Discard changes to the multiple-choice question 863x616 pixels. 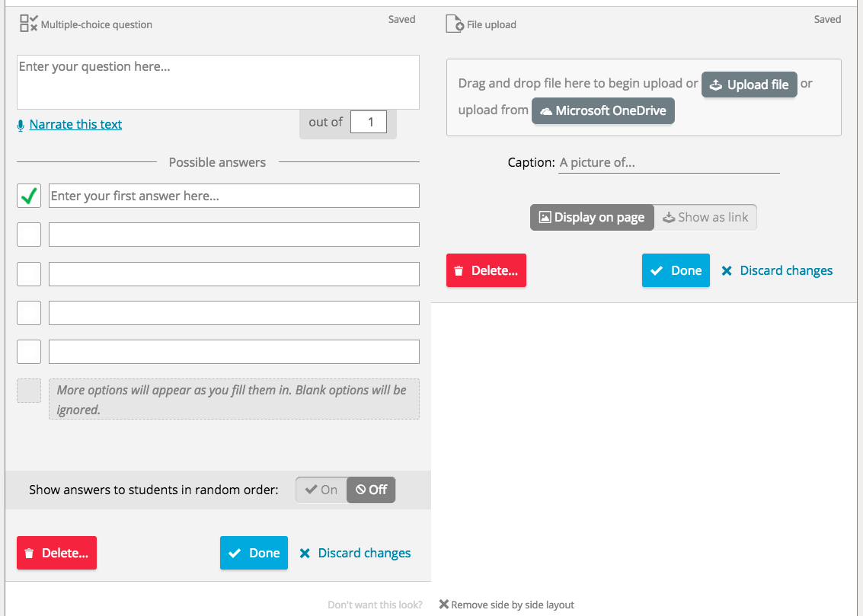click(355, 553)
